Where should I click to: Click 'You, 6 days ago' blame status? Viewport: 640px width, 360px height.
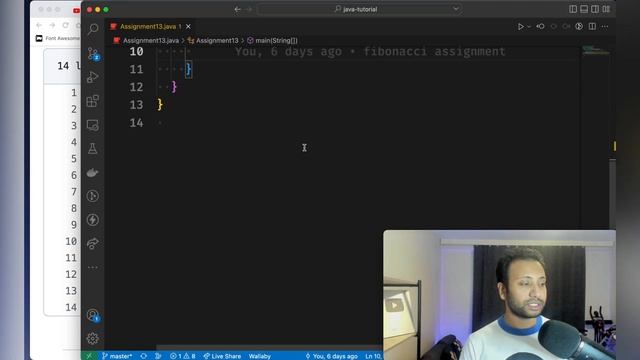(331, 356)
